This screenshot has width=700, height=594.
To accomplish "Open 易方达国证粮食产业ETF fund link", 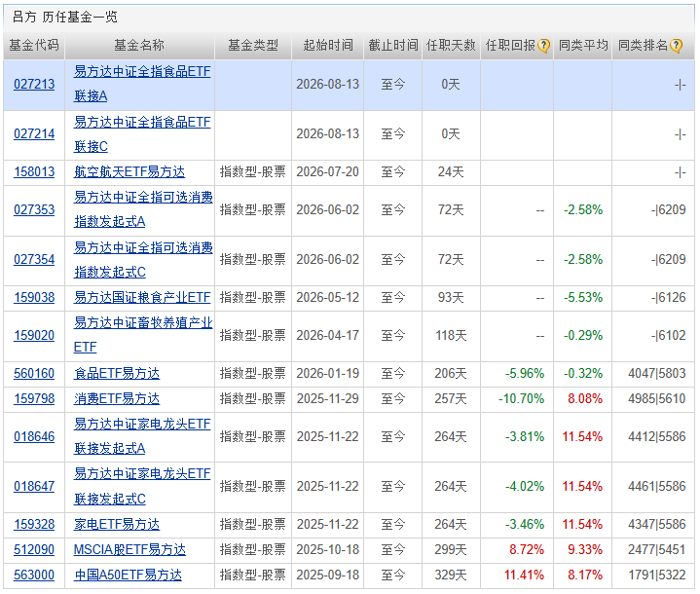I will click(142, 297).
